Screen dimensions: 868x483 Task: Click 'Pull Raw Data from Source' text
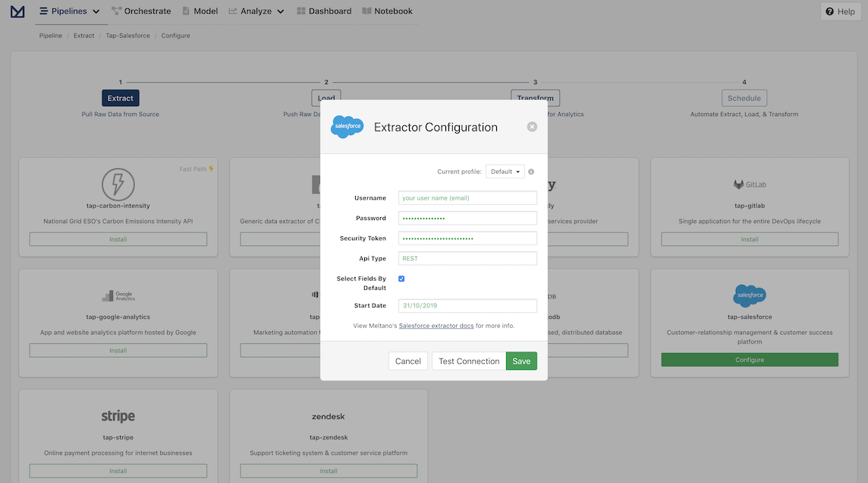120,114
